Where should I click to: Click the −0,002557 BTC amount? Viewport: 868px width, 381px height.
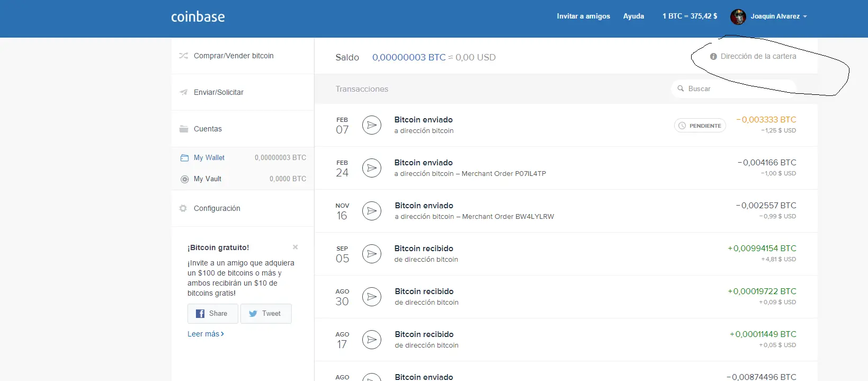(x=766, y=206)
